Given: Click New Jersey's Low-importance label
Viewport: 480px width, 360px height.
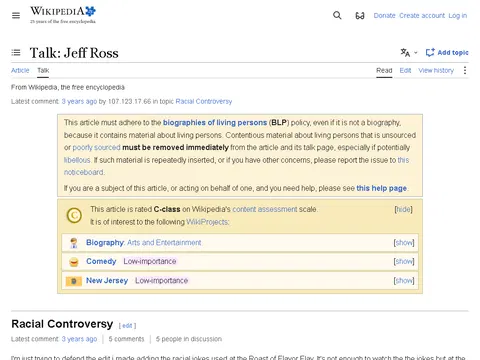Looking at the screenshot, I should 161,281.
